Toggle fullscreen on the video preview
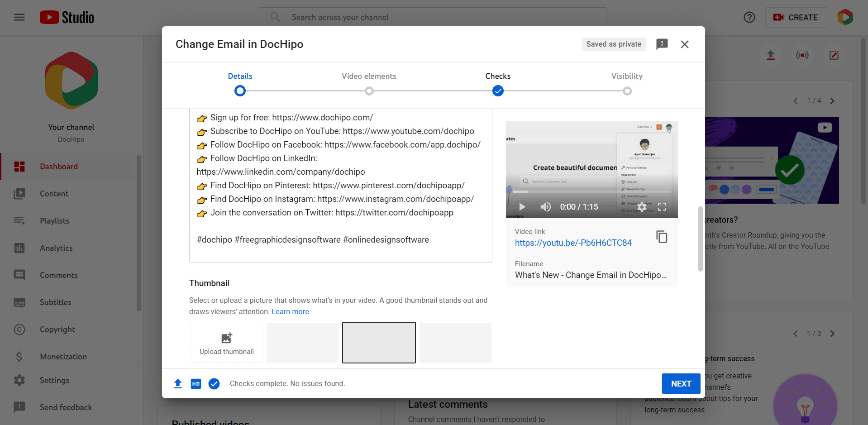 click(x=662, y=207)
